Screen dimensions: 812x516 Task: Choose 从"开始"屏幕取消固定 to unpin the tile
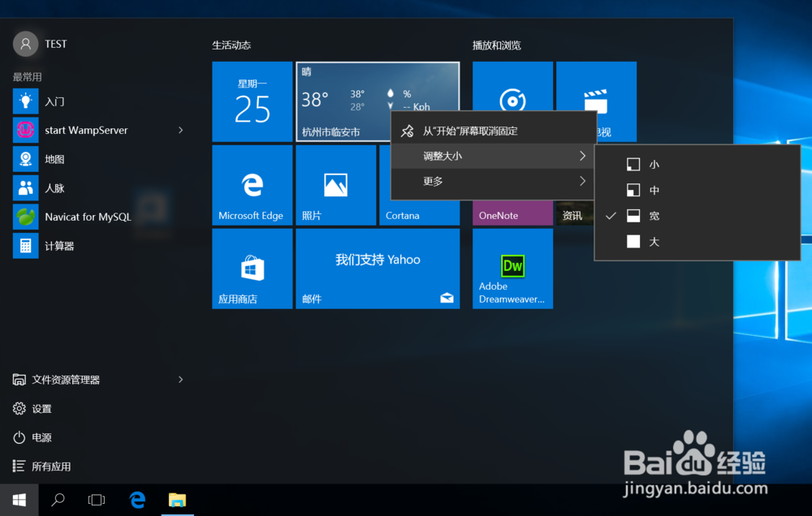[x=492, y=131]
